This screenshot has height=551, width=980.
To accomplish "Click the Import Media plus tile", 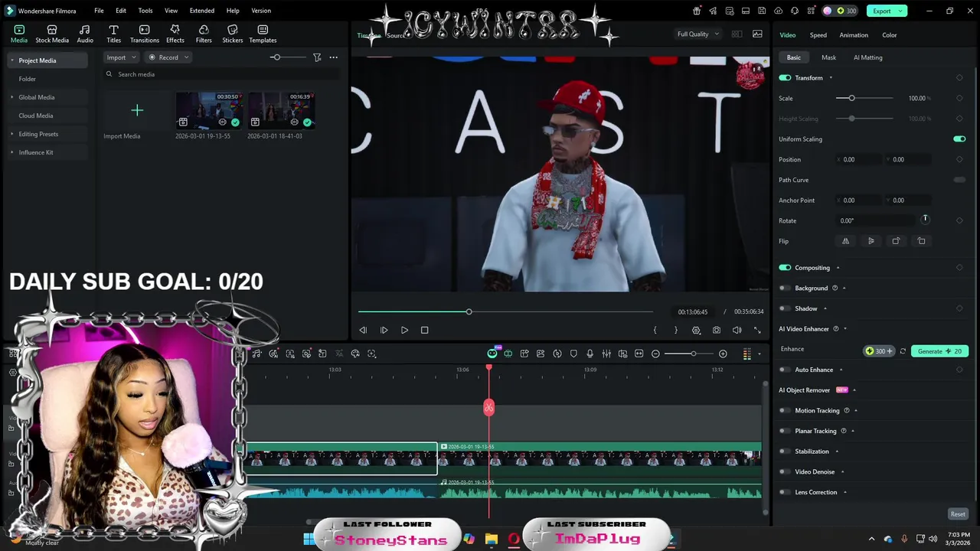I will coord(137,111).
